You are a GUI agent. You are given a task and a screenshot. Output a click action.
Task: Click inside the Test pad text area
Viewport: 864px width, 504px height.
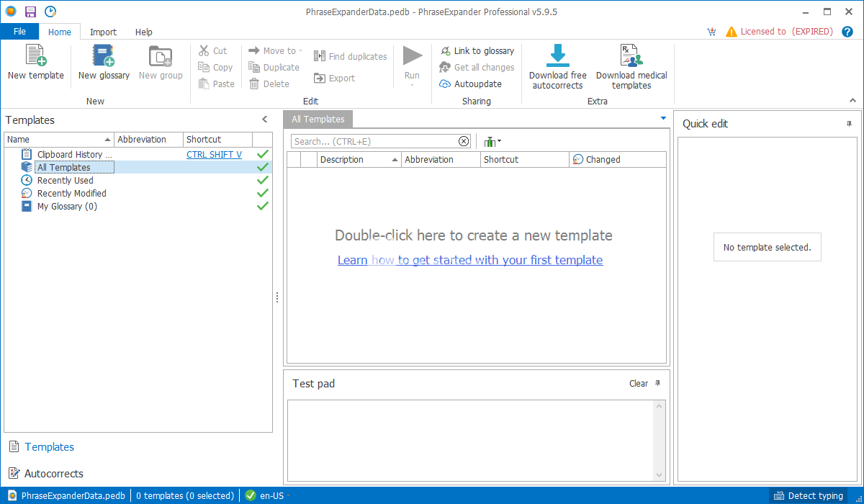(x=470, y=441)
